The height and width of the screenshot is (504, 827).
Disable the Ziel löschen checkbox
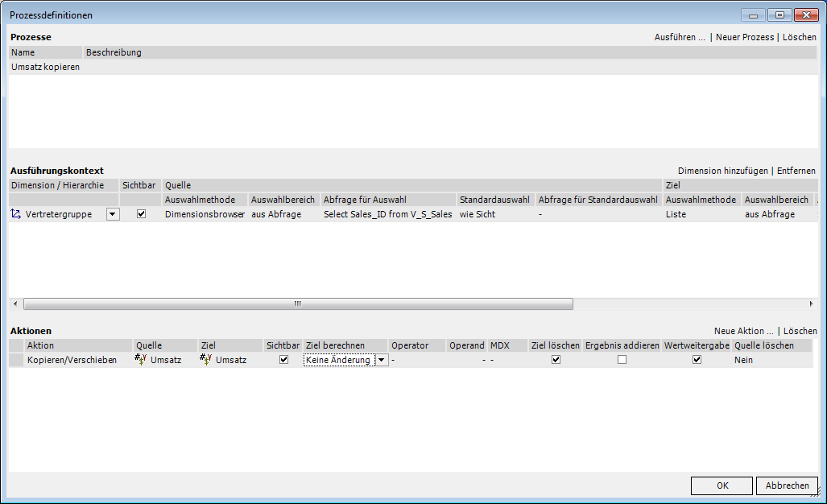(x=556, y=360)
